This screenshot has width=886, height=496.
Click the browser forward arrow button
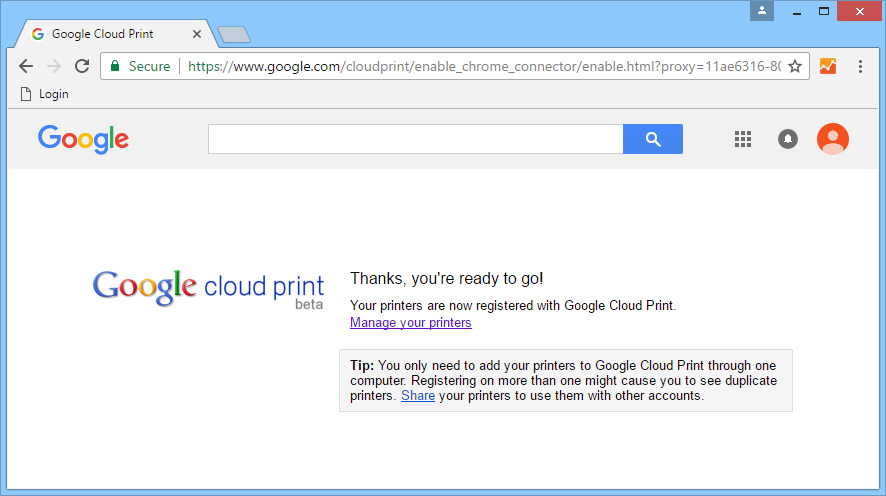click(x=54, y=66)
